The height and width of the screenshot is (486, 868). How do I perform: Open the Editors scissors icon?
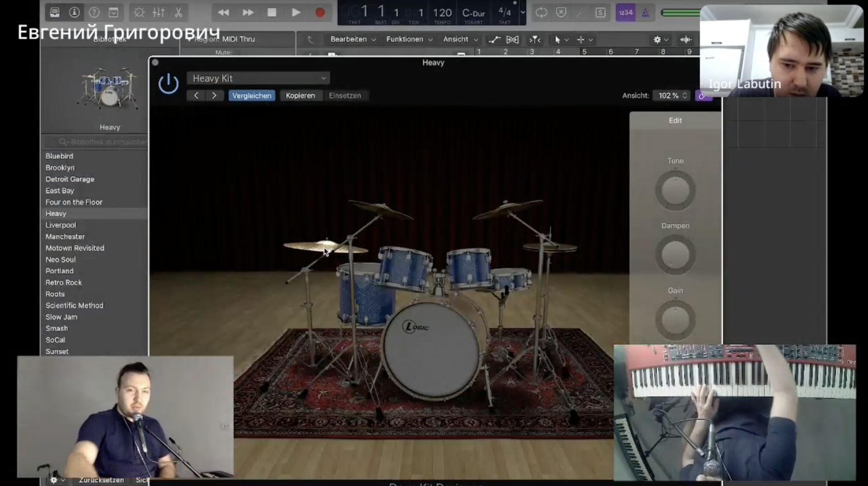pyautogui.click(x=178, y=12)
